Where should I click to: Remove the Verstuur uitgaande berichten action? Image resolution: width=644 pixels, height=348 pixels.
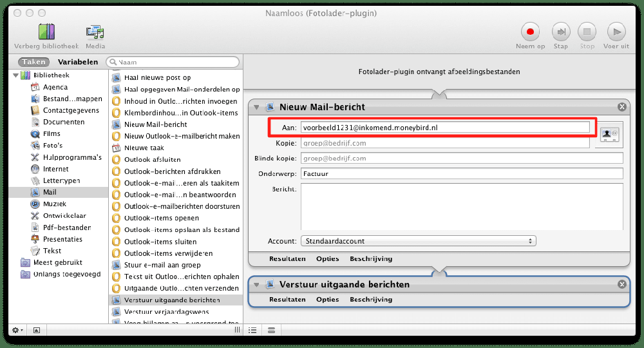[x=622, y=284]
